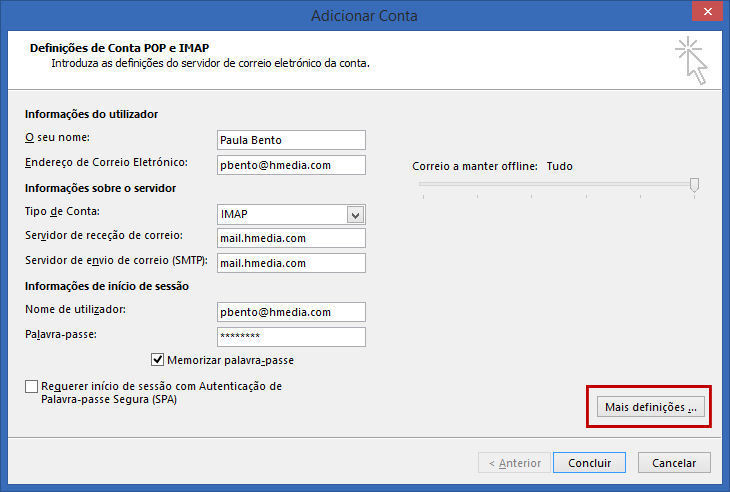Click the Servidor de receção de correio field
This screenshot has height=492, width=730.
291,238
